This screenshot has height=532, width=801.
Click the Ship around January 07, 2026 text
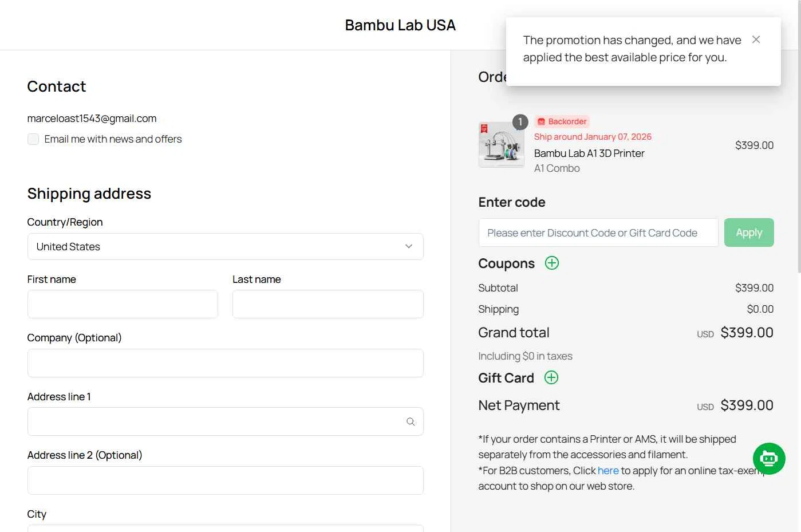(593, 137)
